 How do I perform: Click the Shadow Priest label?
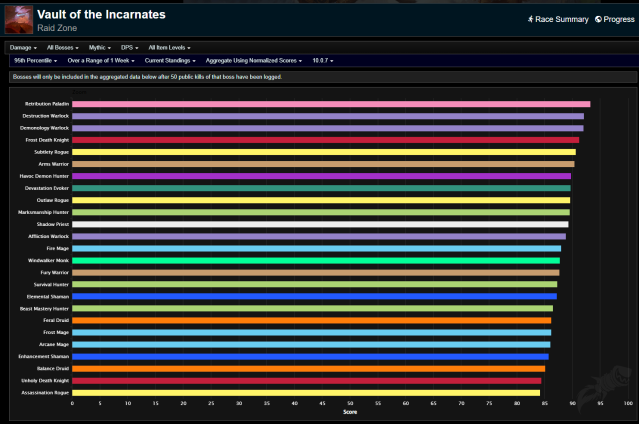click(x=53, y=224)
